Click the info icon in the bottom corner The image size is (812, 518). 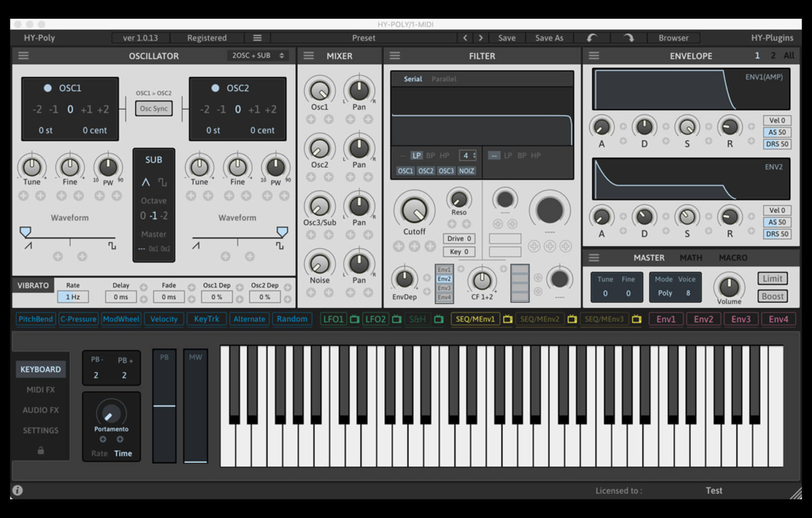pyautogui.click(x=17, y=491)
